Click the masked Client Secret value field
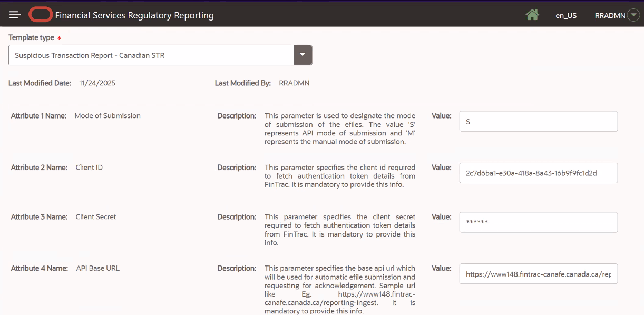The image size is (644, 315). [x=538, y=222]
